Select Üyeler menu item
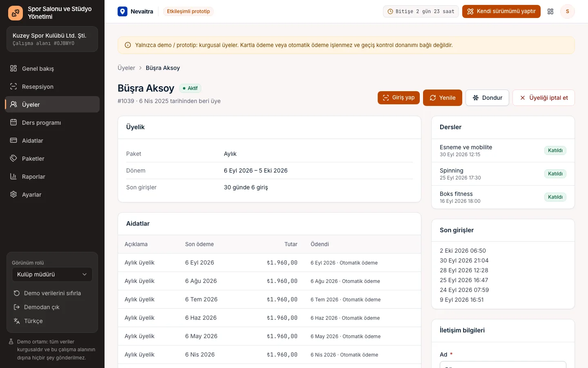The height and width of the screenshot is (368, 588). [x=52, y=104]
